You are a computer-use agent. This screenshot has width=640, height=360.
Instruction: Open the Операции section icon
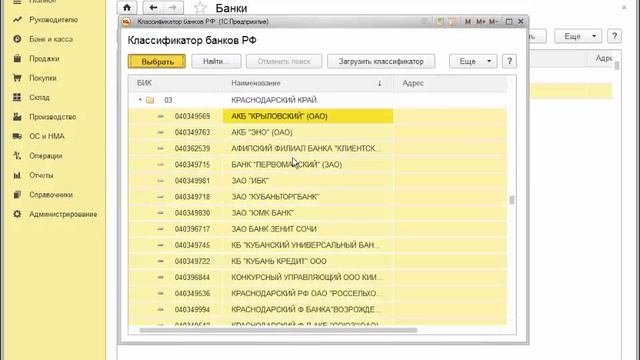(17, 156)
